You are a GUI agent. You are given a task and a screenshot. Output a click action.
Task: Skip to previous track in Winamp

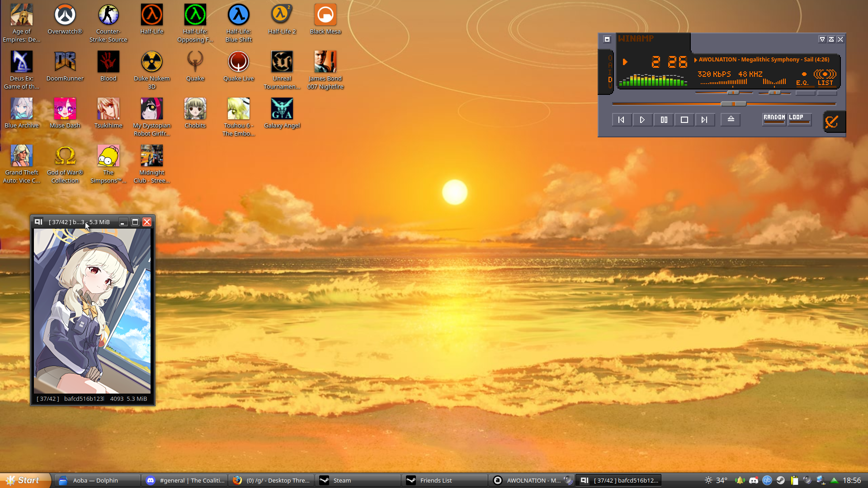pyautogui.click(x=622, y=120)
